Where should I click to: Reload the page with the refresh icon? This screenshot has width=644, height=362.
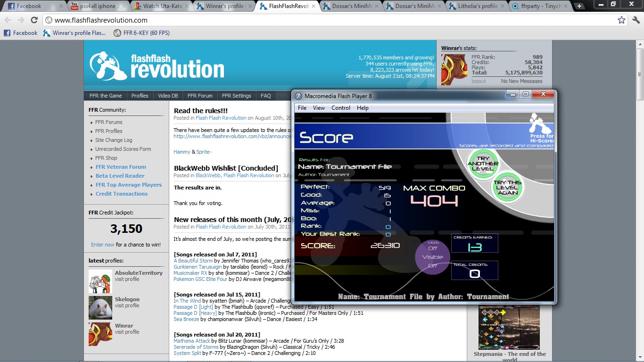(x=34, y=20)
